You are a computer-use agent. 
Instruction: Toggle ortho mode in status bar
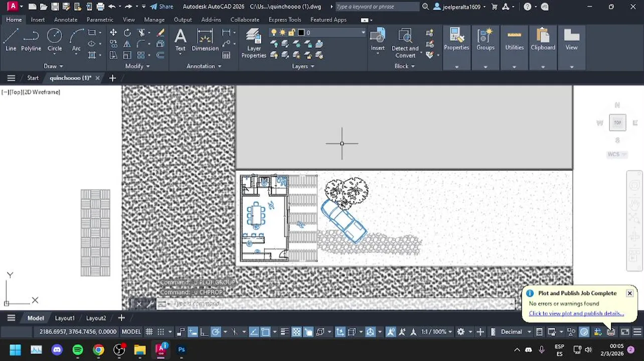click(204, 331)
